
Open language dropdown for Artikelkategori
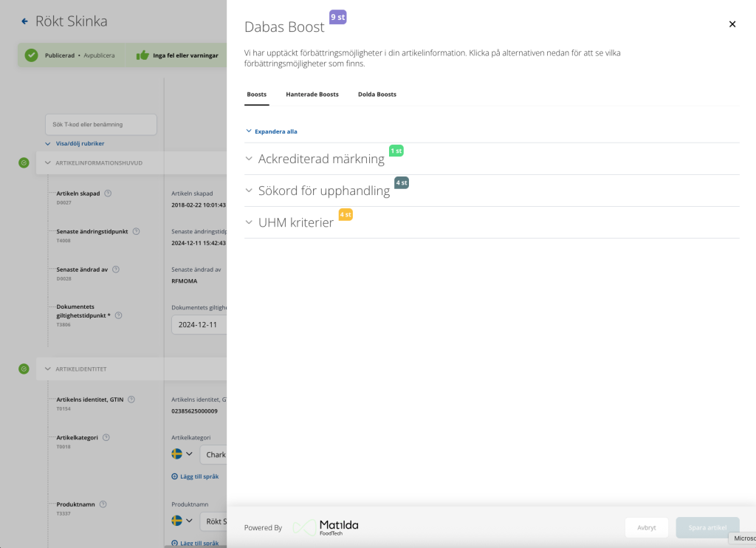[x=189, y=454]
